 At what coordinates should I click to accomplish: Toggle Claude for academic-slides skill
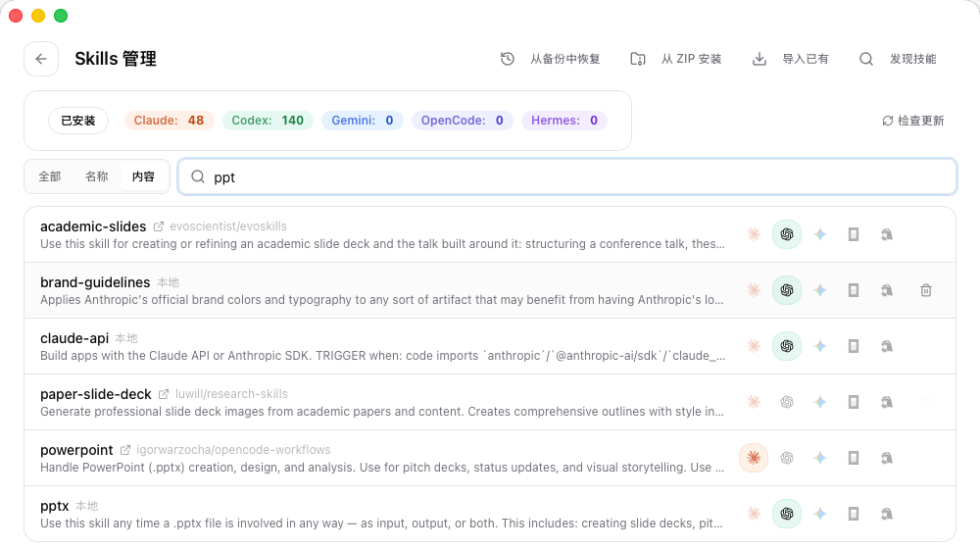754,234
